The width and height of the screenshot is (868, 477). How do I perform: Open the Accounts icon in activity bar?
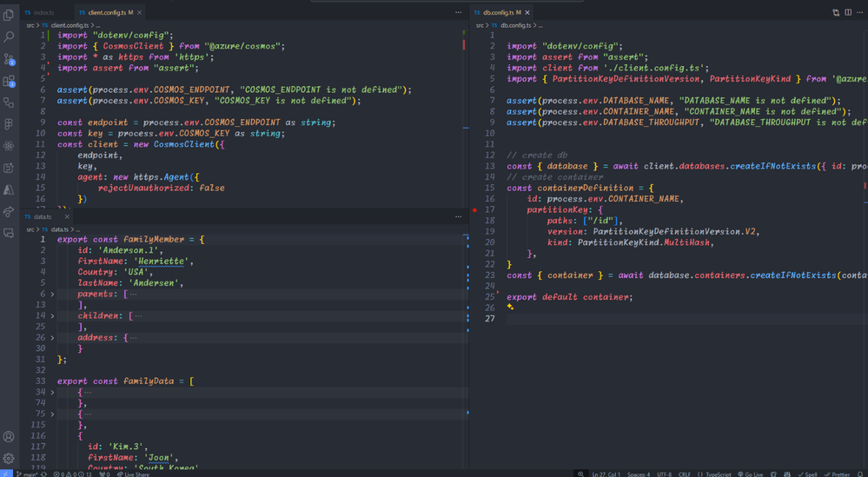(x=9, y=437)
